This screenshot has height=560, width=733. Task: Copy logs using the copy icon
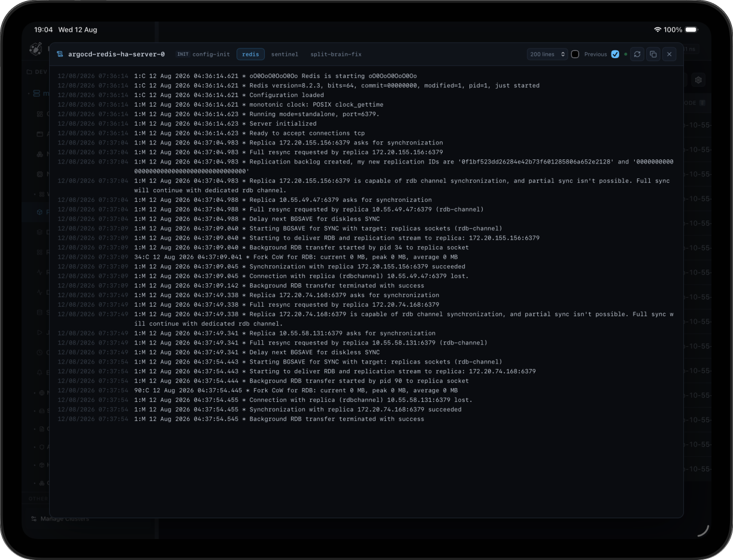tap(653, 54)
